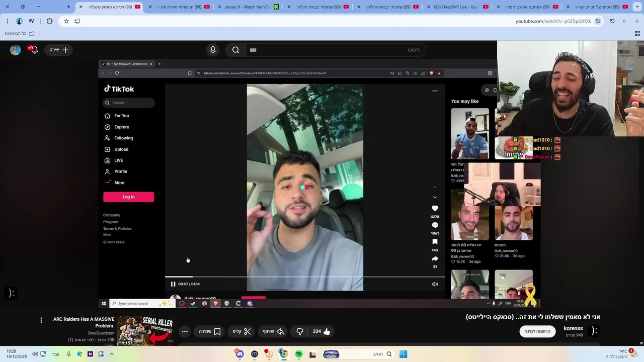644x362 pixels.
Task: Click the TikTok video progress bar
Action: pos(305,277)
